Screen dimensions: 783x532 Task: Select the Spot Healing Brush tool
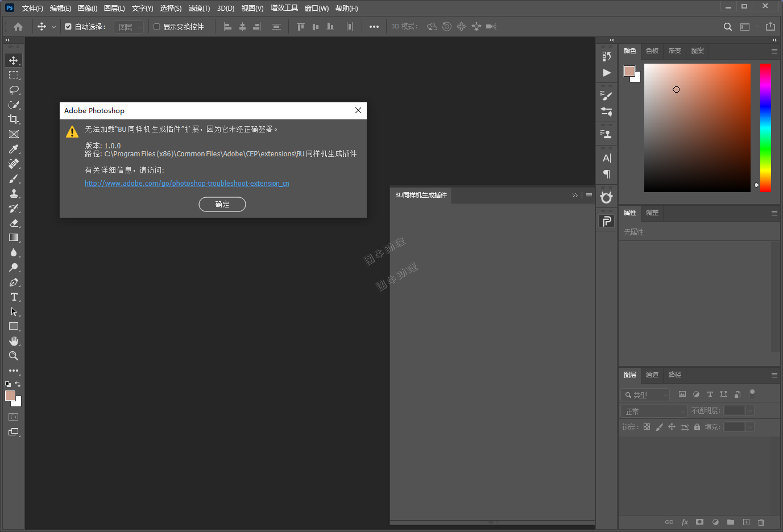coord(14,164)
